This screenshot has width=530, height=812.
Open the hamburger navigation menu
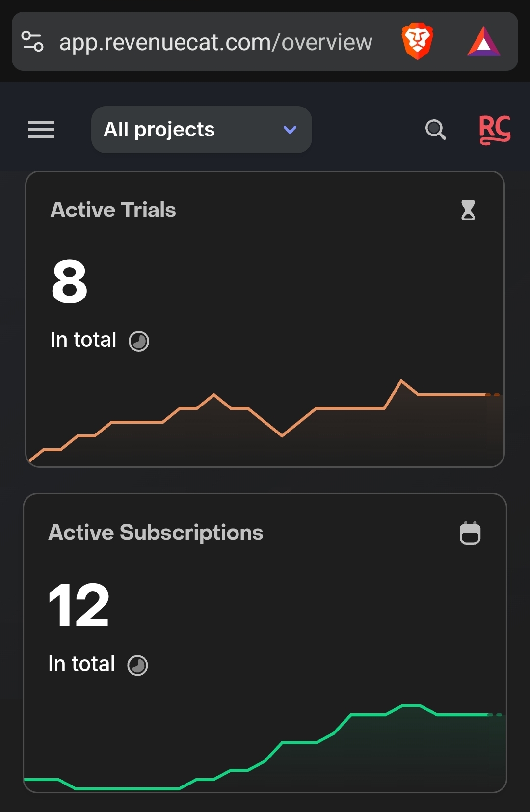(x=41, y=130)
